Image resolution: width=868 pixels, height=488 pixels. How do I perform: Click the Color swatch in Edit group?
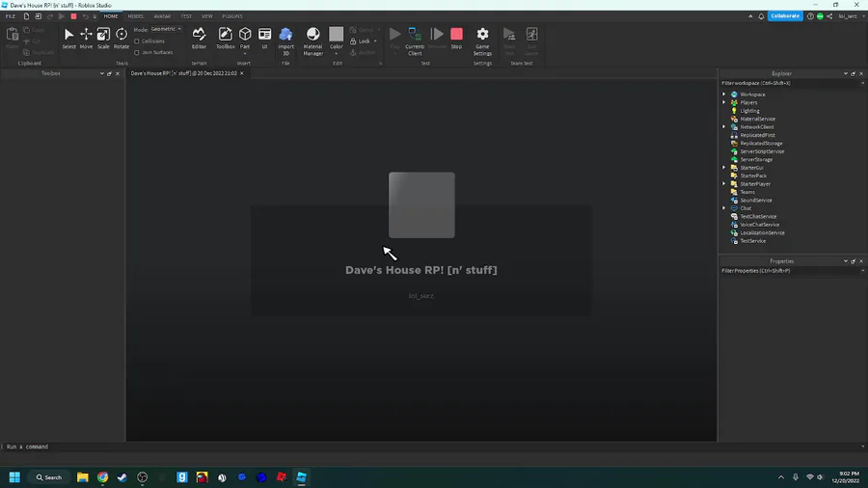tap(336, 34)
